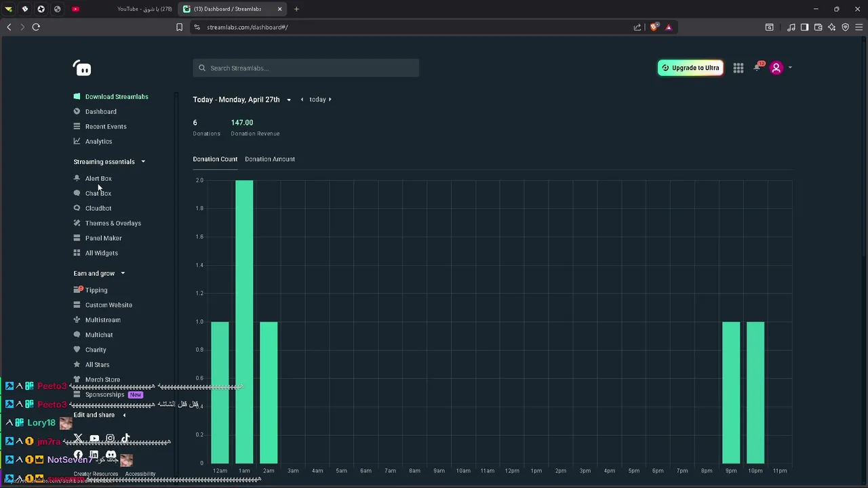Click the 12am bar in the donation chart
The image size is (868, 488).
[x=220, y=392]
